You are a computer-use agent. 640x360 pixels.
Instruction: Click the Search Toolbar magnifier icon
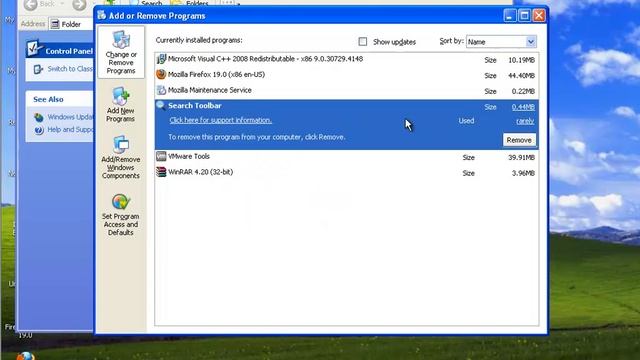[x=161, y=106]
